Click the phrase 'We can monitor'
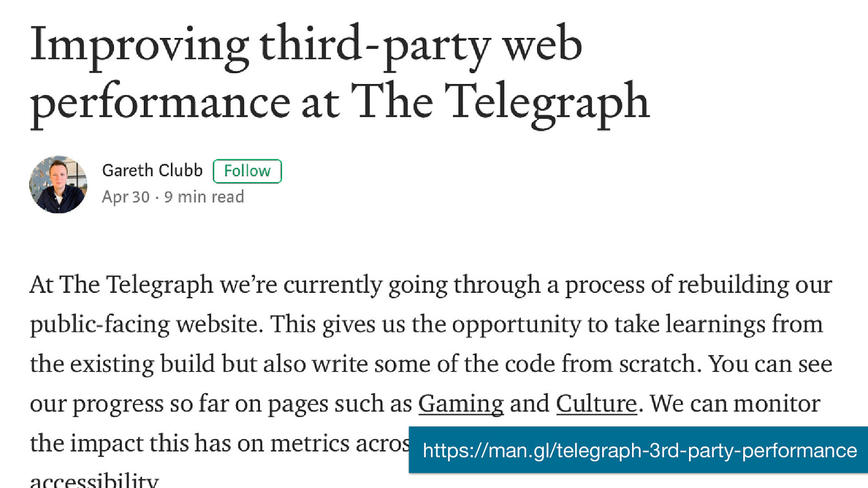868x488 pixels. pyautogui.click(x=735, y=404)
